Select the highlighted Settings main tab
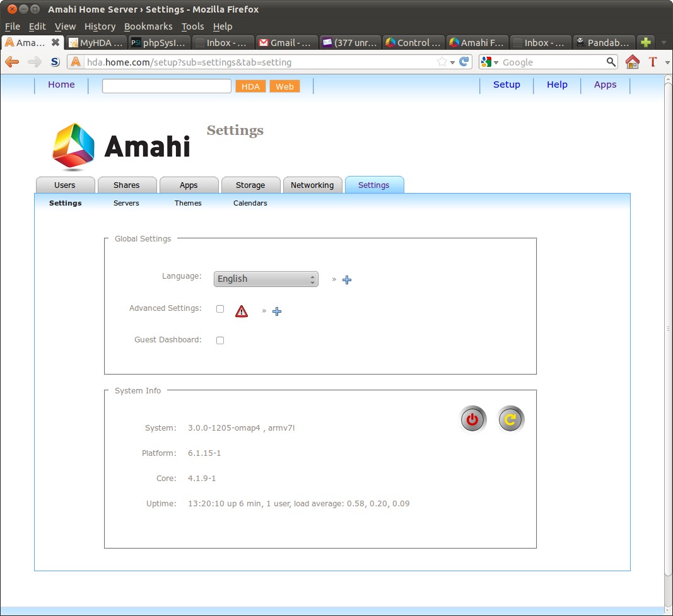This screenshot has width=673, height=616. 374,185
